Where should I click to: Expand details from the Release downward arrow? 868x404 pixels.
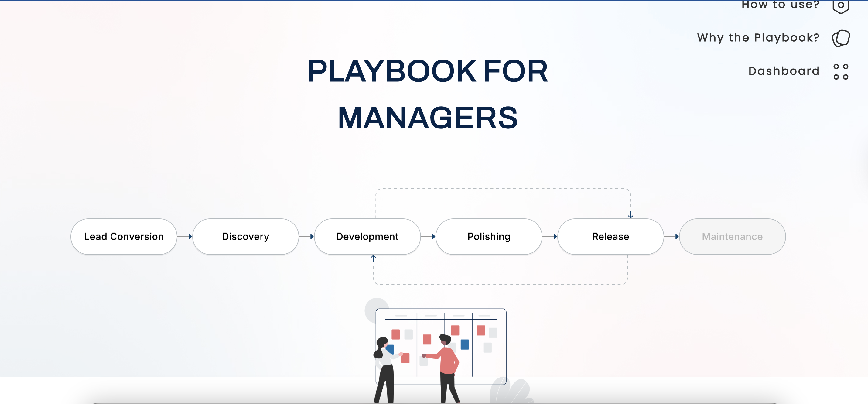click(x=630, y=216)
